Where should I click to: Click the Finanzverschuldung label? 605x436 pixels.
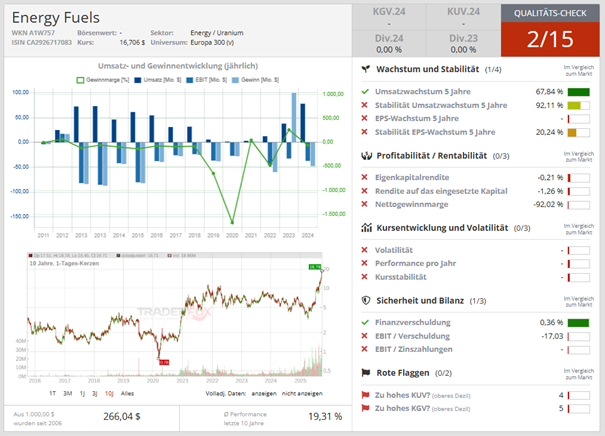tap(413, 323)
